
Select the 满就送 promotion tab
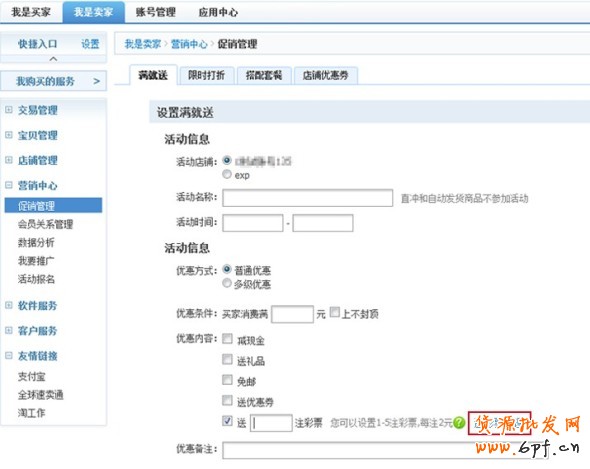pyautogui.click(x=153, y=75)
